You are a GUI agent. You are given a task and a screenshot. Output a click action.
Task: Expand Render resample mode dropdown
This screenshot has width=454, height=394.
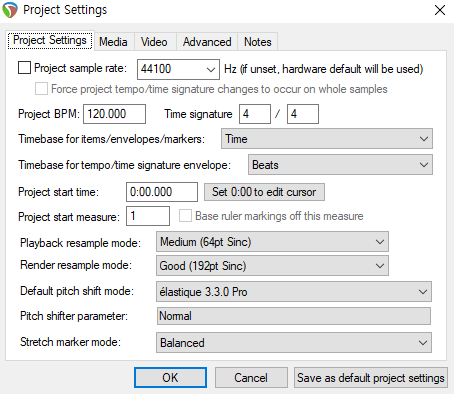pyautogui.click(x=272, y=266)
